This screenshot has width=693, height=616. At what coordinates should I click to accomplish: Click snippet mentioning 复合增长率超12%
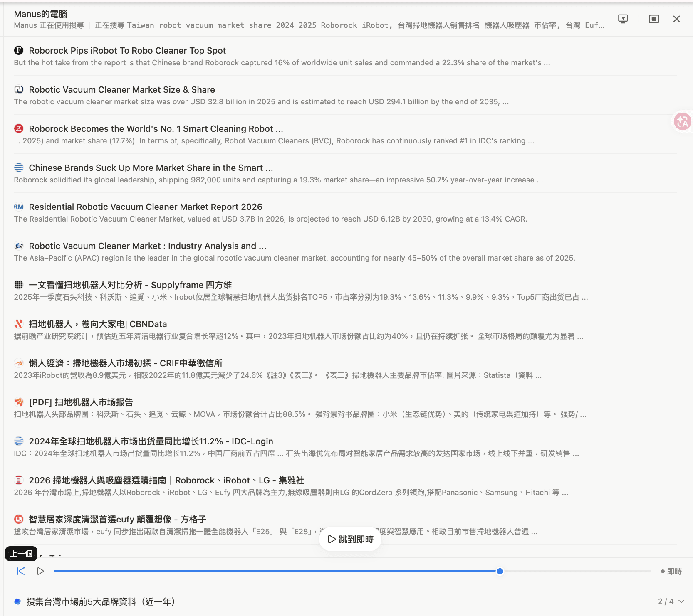pos(299,336)
